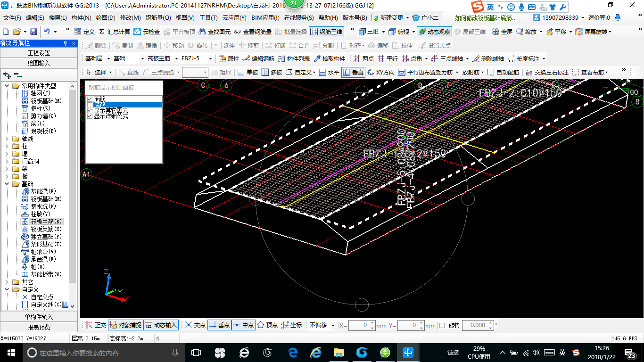The image size is (644, 362).
Task: Open Windows Start menu
Action: [x=11, y=353]
